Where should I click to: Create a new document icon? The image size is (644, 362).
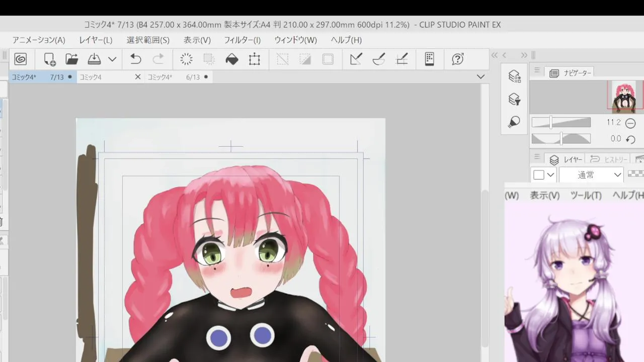[x=49, y=59]
